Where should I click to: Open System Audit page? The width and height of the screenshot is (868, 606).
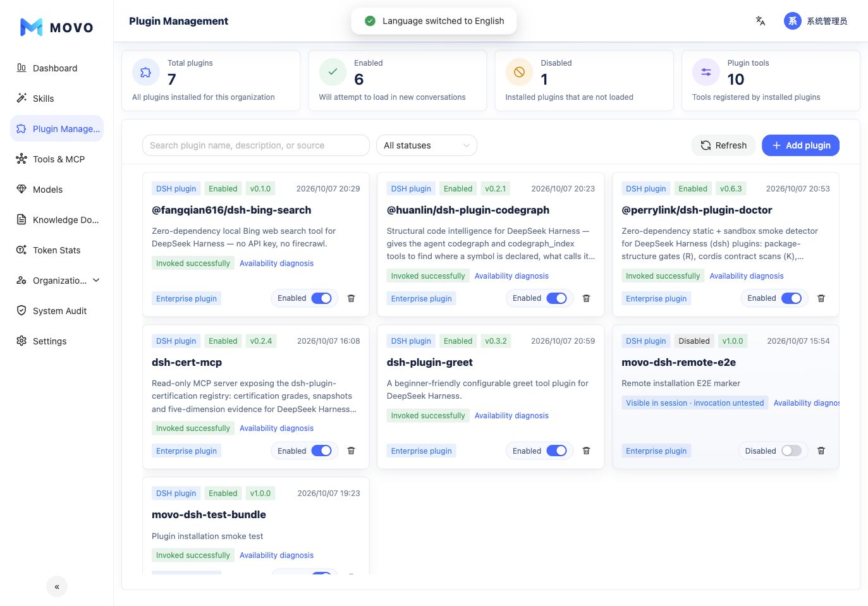(x=57, y=310)
